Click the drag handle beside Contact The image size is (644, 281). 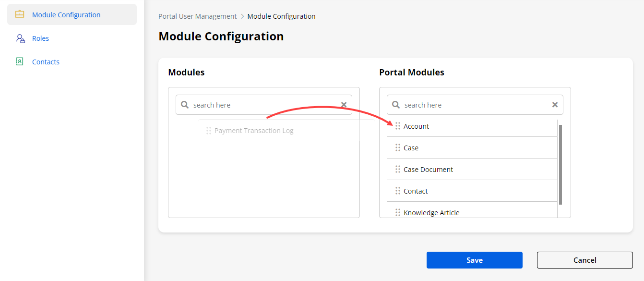(x=398, y=191)
